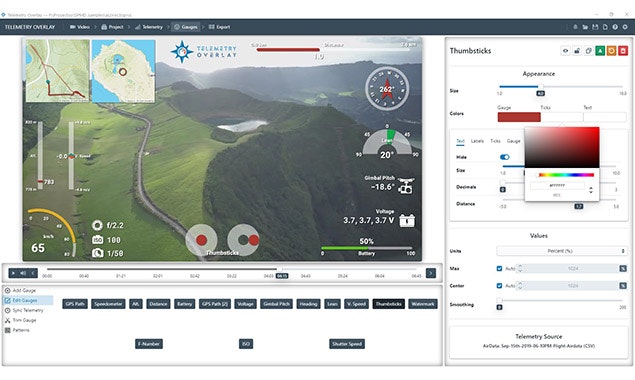Click the hue rainbow slider in color picker
The height and width of the screenshot is (380, 635).
(566, 175)
